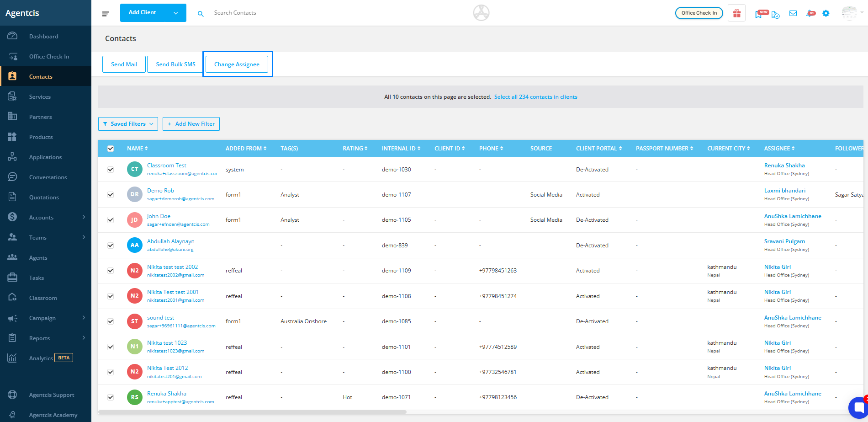Viewport: 868px width, 422px height.
Task: Sort table by PHONE column
Action: point(491,149)
